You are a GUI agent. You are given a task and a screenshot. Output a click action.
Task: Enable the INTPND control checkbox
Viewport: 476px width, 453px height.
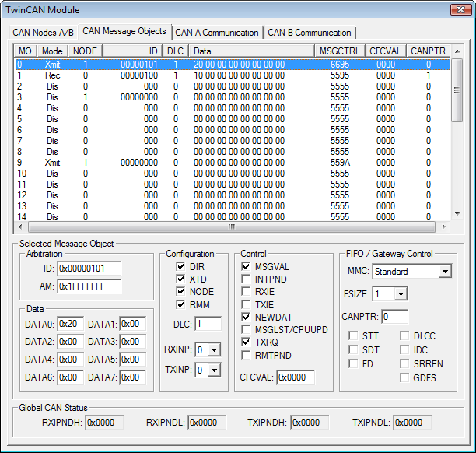click(247, 279)
